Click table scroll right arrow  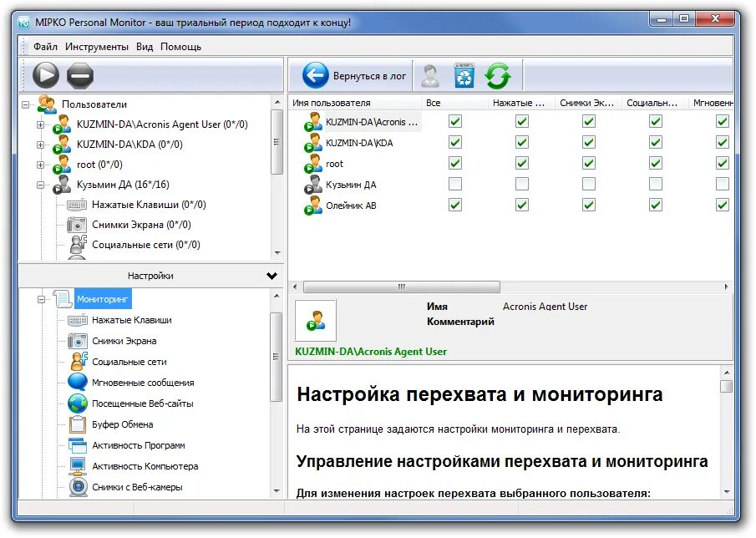point(727,287)
